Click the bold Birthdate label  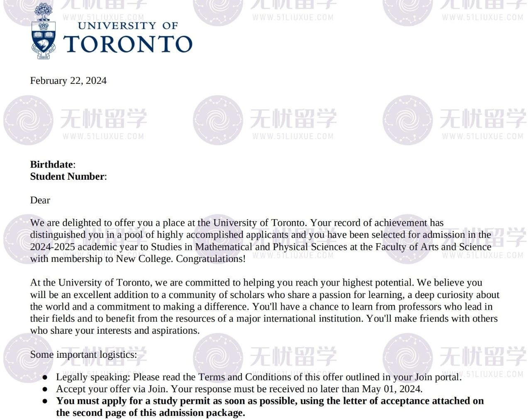(51, 164)
